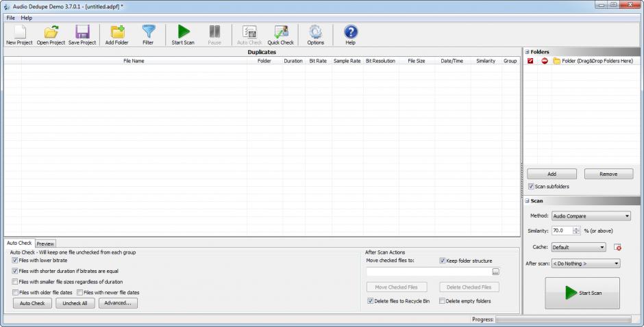Sort by the Similarity column header
Image resolution: width=644 pixels, height=327 pixels.
486,61
